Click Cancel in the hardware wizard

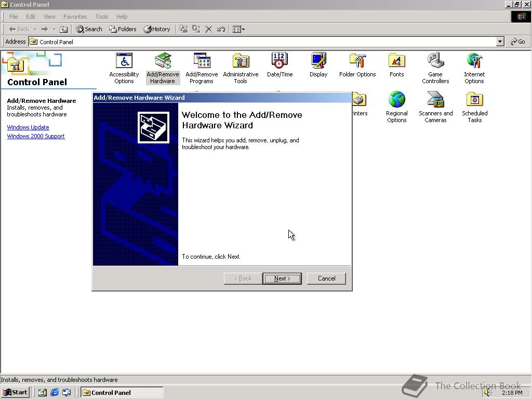click(326, 278)
